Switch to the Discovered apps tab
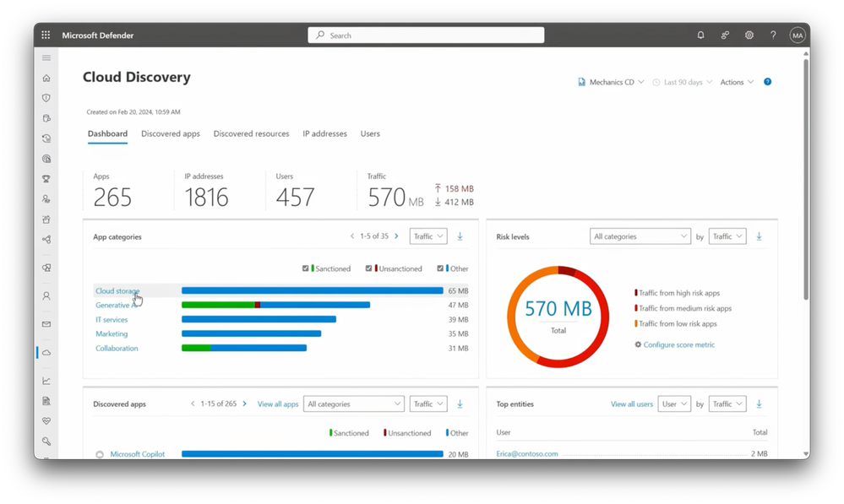Viewport: 844px width, 504px height. (x=170, y=133)
